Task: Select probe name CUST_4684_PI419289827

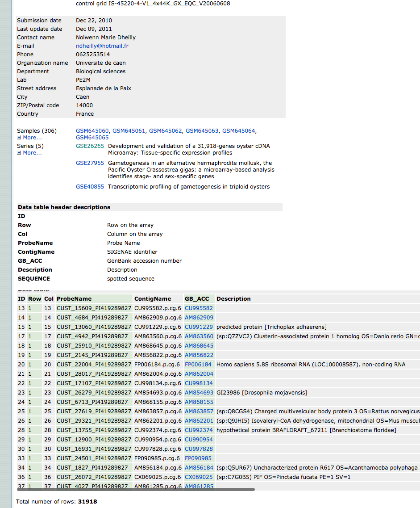Action: click(x=92, y=318)
